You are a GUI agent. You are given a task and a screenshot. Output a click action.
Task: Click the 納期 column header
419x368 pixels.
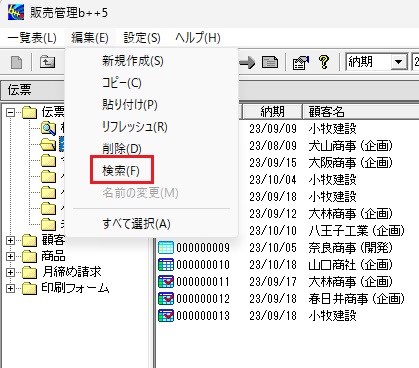[x=272, y=112]
